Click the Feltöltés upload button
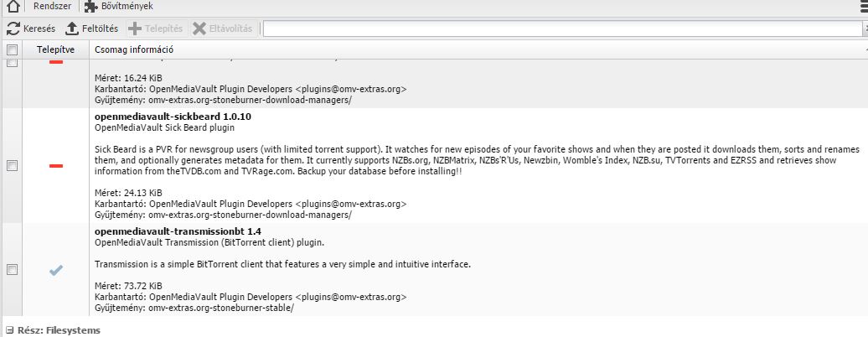 point(91,29)
